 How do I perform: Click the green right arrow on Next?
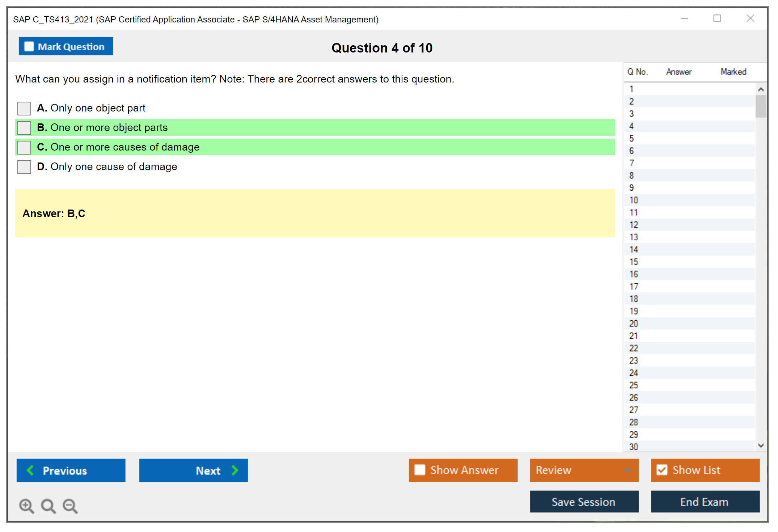pos(235,470)
